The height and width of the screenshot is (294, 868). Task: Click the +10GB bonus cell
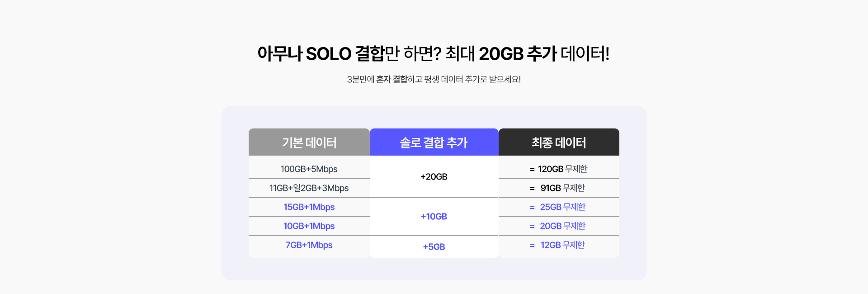(x=434, y=216)
